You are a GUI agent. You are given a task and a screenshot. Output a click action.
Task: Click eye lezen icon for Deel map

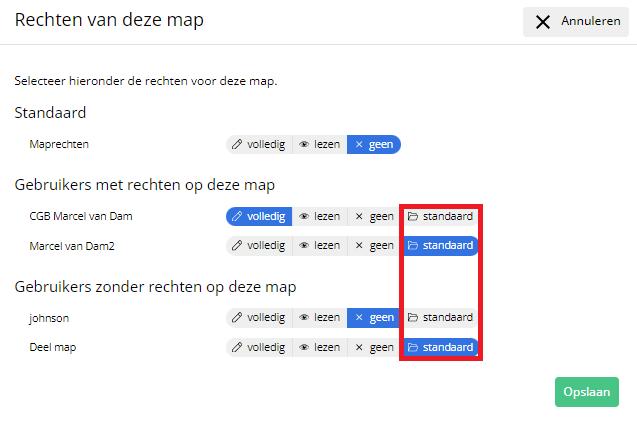304,347
